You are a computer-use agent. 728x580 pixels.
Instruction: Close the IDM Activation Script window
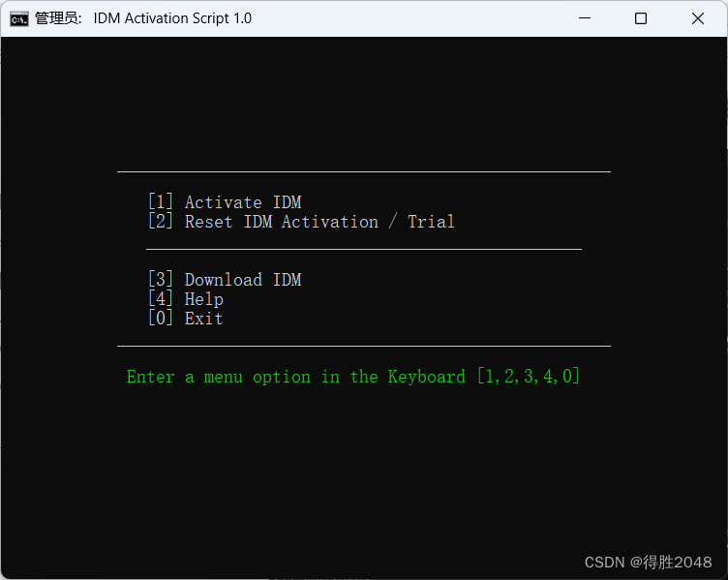point(697,18)
